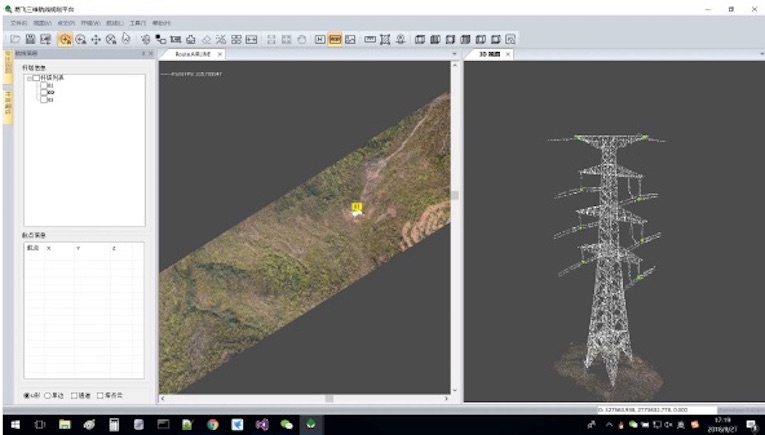Click the highlighted orange view-mode toolbar icon
Screen dimensions: 765x435
[x=335, y=39]
